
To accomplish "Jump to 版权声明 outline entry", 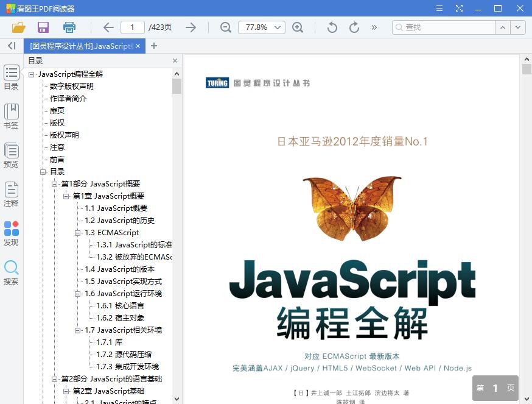I will (x=64, y=135).
